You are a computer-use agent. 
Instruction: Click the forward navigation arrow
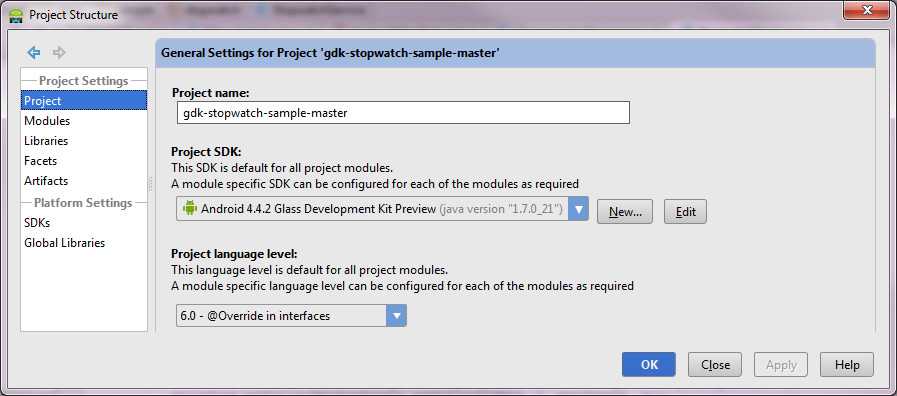click(59, 53)
